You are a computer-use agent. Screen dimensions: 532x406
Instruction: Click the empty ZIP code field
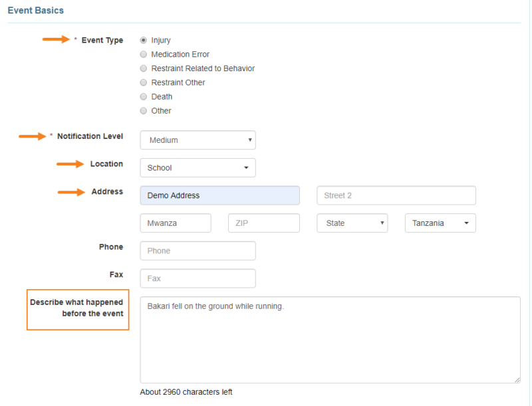pyautogui.click(x=263, y=223)
